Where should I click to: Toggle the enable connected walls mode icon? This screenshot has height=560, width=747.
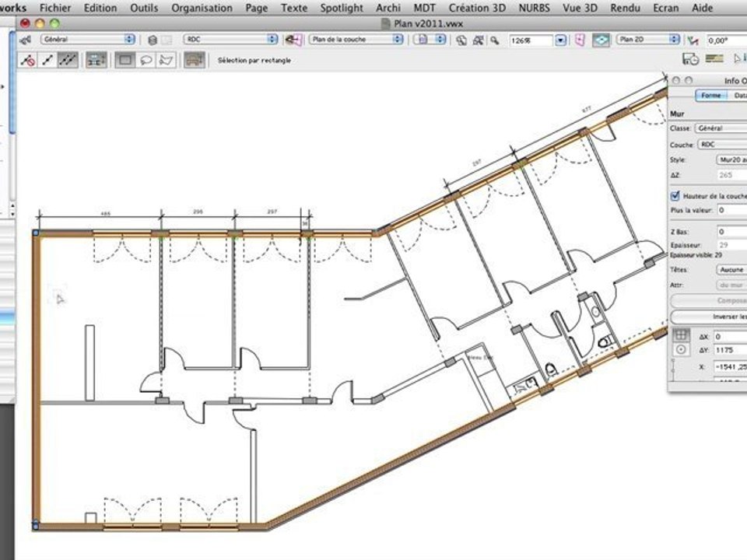[96, 61]
